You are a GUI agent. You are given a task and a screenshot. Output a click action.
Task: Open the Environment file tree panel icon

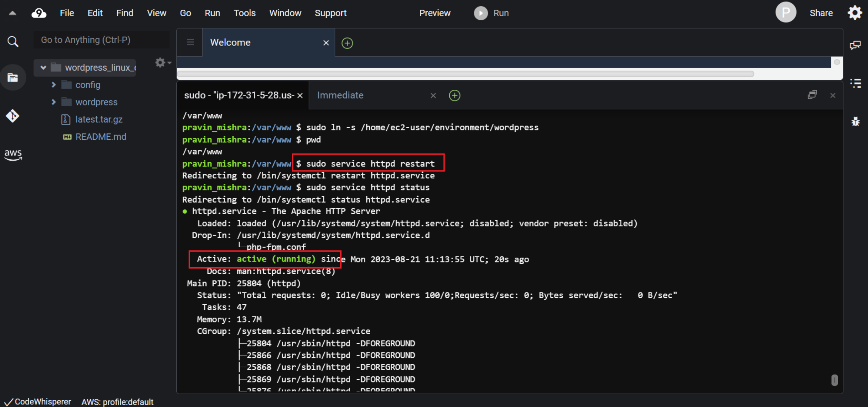click(13, 78)
